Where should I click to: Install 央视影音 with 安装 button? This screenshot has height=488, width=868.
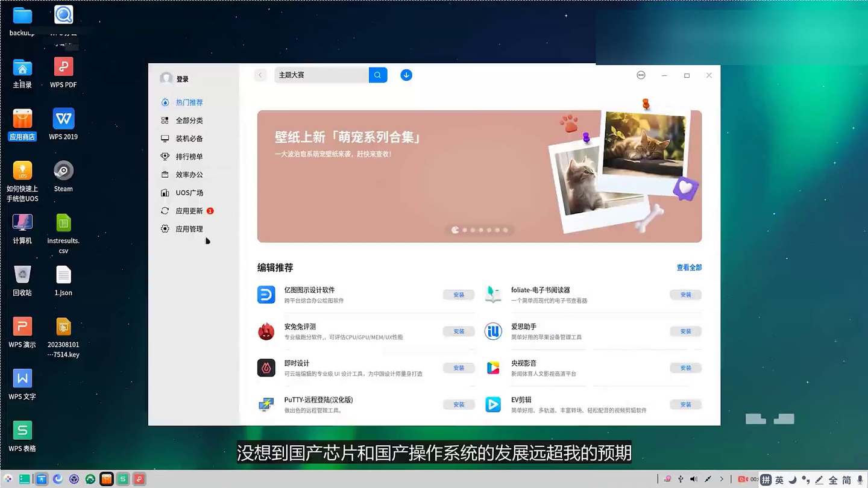(685, 368)
